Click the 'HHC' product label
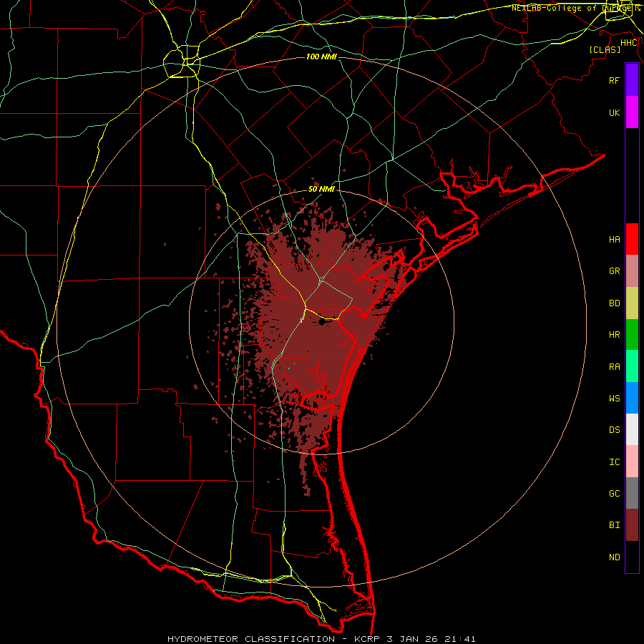This screenshot has height=644, width=644. [629, 43]
